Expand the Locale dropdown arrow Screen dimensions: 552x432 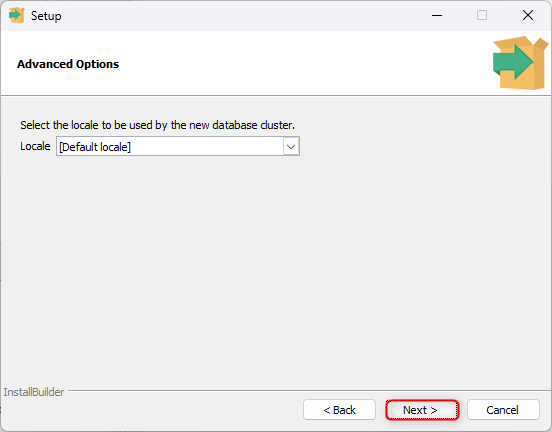[x=291, y=146]
